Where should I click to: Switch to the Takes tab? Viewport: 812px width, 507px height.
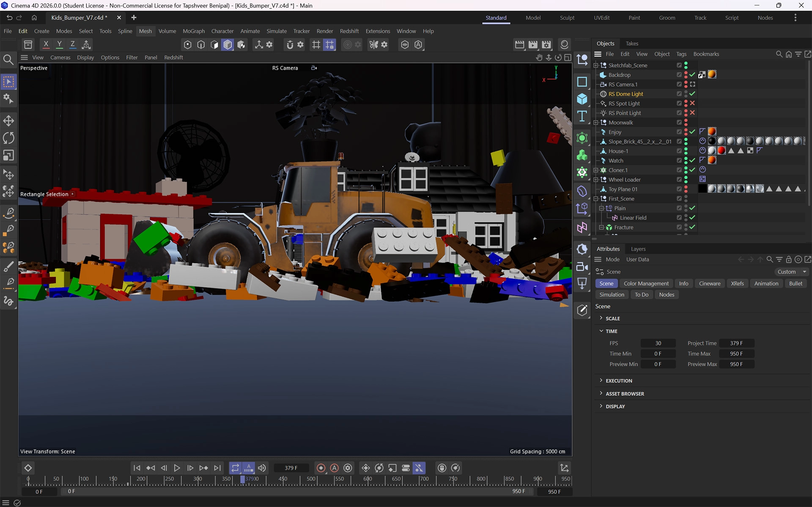[631, 44]
